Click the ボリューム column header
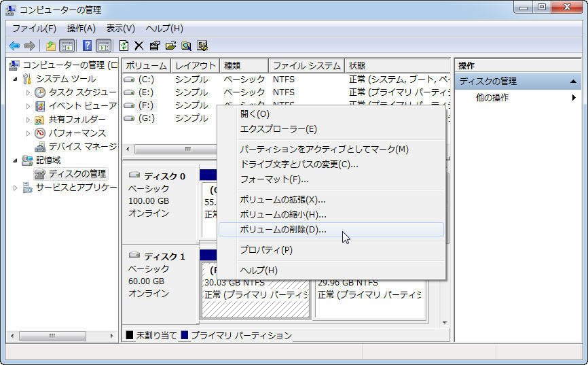 [146, 66]
